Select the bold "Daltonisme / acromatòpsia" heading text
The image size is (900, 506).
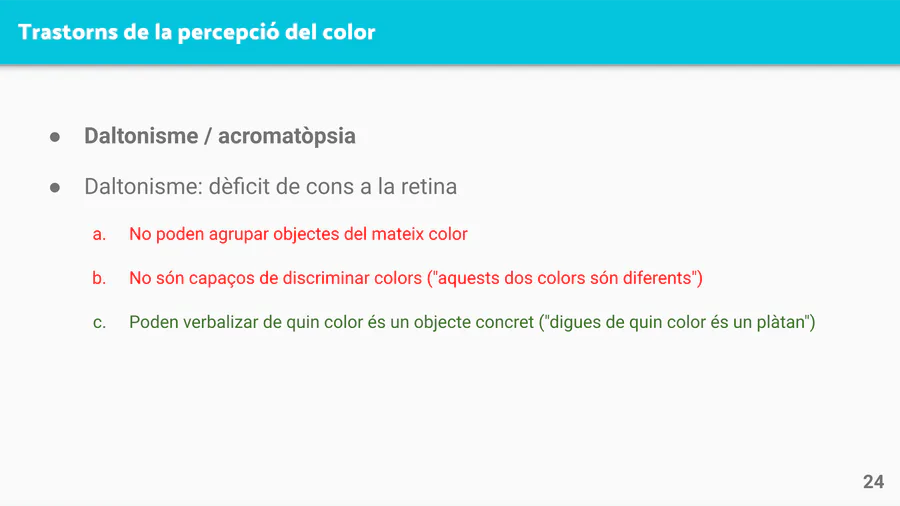tap(219, 136)
